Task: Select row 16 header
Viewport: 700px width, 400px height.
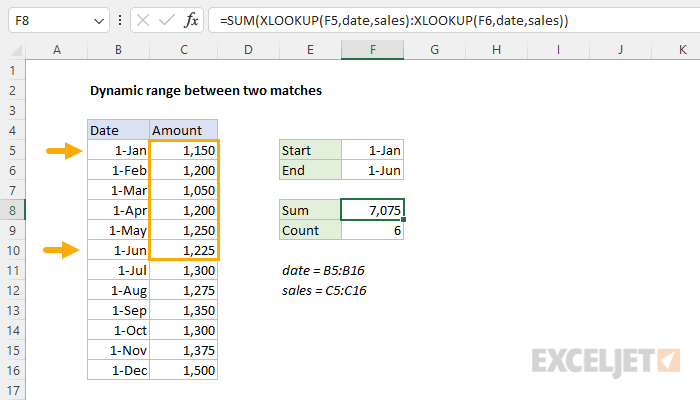Action: tap(12, 371)
